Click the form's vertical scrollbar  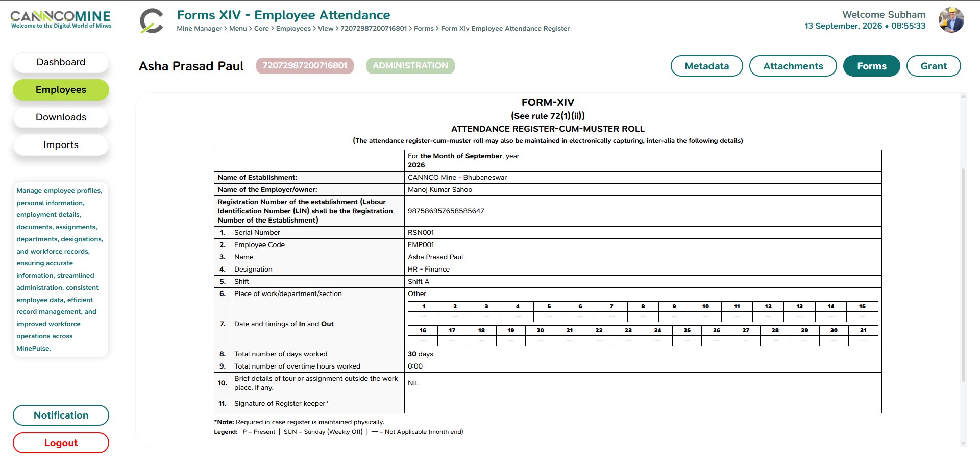click(963, 276)
